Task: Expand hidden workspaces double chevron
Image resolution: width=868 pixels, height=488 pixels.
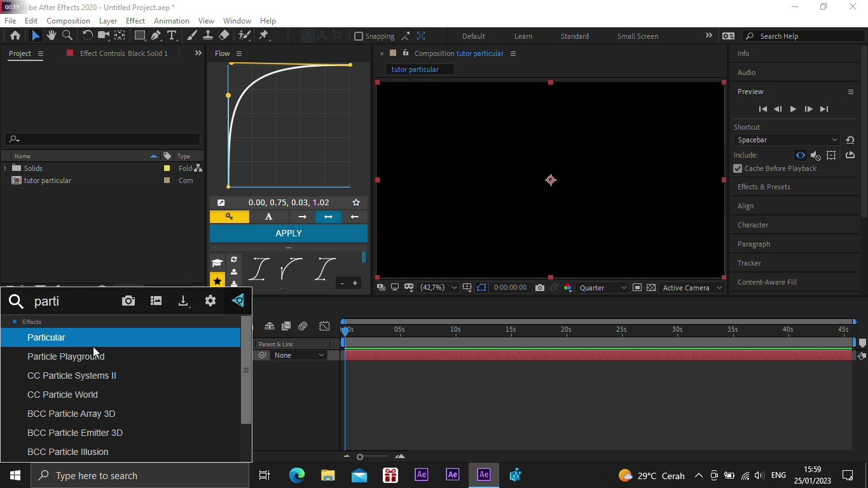Action: point(709,36)
